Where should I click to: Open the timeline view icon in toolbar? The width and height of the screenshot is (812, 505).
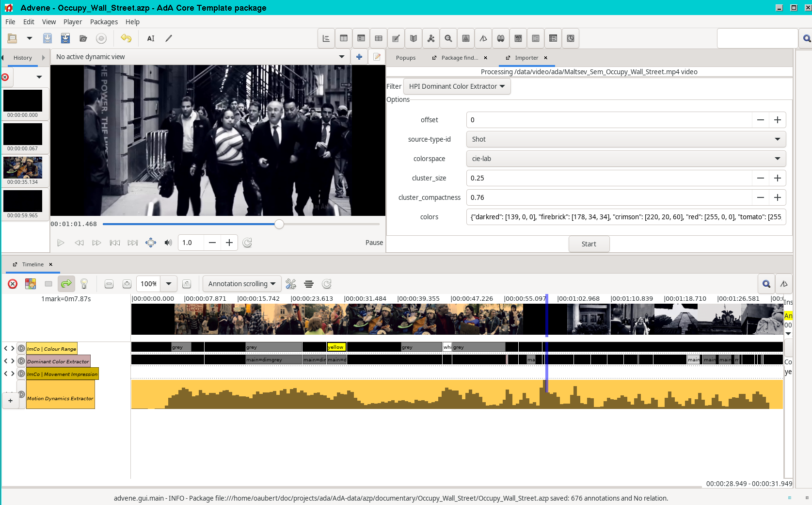pos(326,38)
